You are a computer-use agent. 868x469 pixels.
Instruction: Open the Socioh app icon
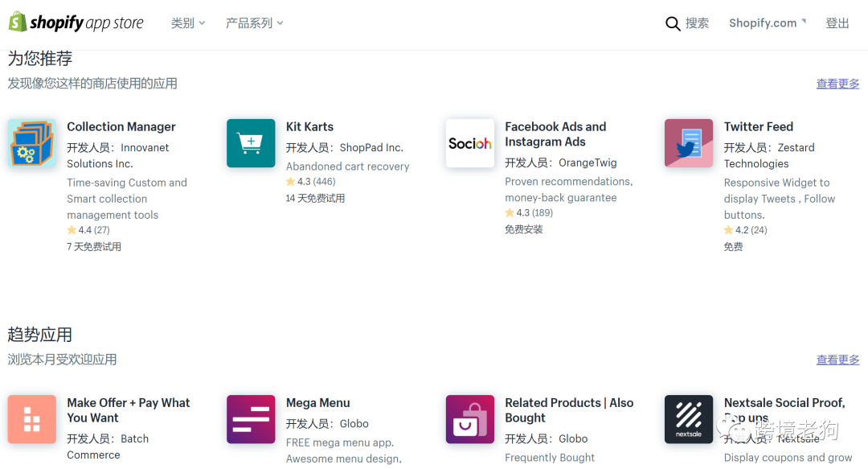(x=470, y=143)
